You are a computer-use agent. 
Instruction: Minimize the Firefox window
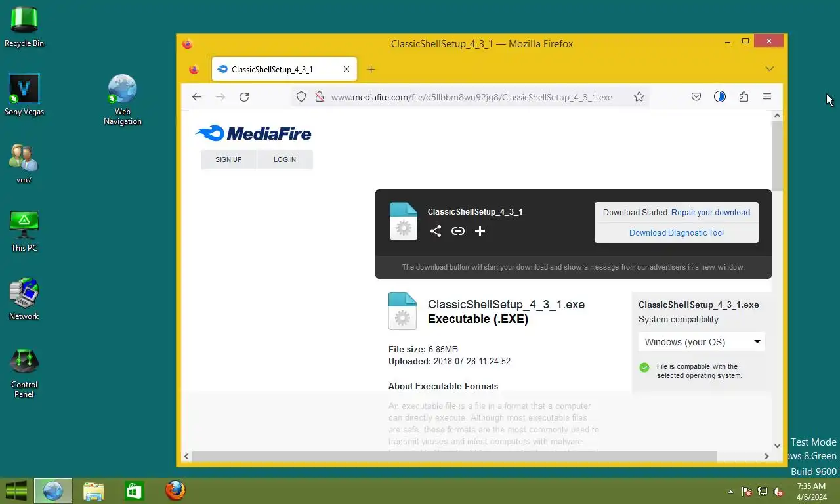click(x=728, y=41)
